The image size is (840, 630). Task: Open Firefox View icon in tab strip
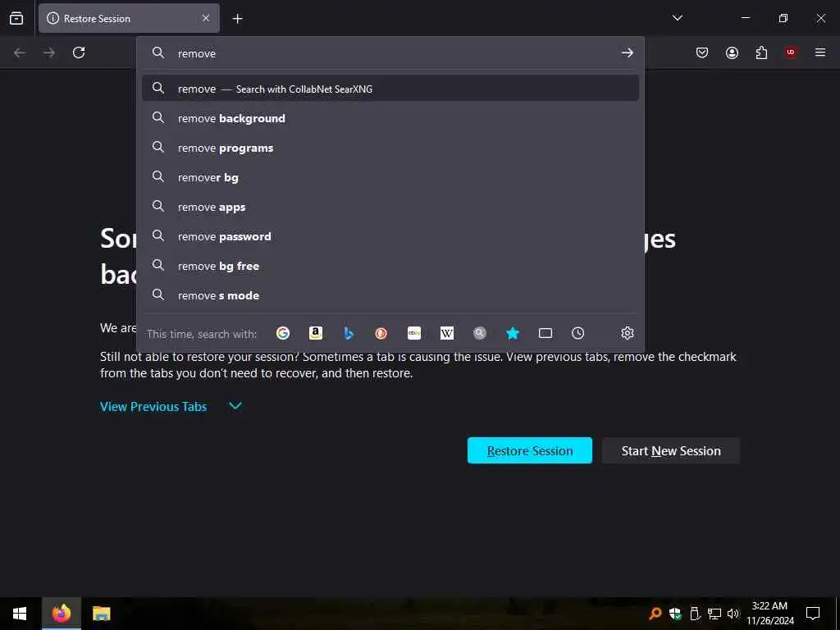16,18
